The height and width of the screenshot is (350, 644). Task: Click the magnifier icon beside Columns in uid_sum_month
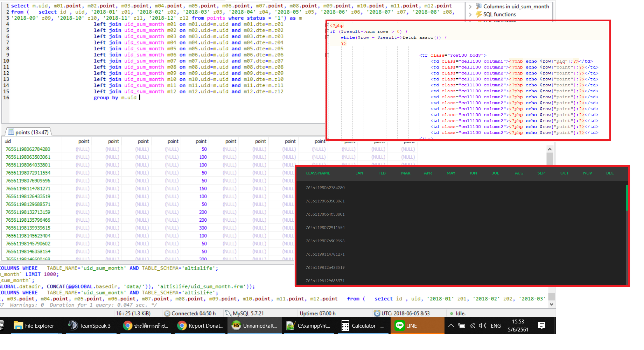pyautogui.click(x=478, y=6)
